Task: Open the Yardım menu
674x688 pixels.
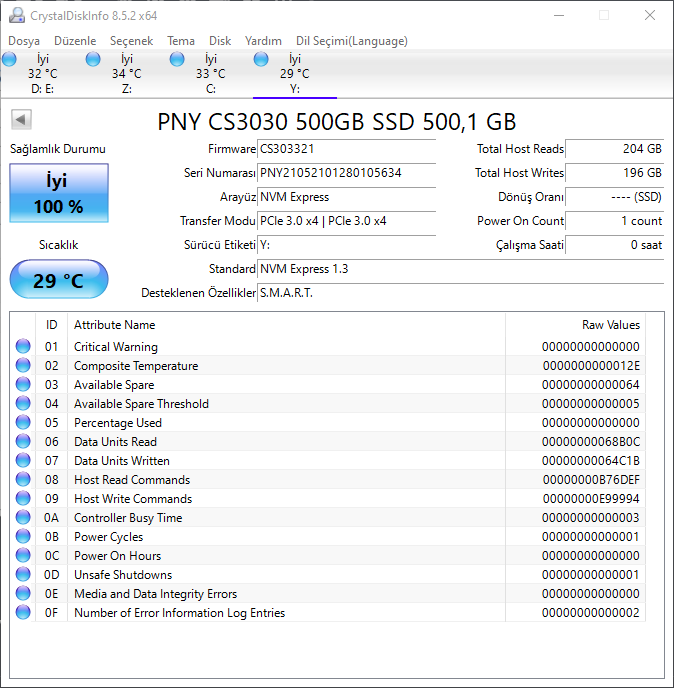Action: click(263, 41)
